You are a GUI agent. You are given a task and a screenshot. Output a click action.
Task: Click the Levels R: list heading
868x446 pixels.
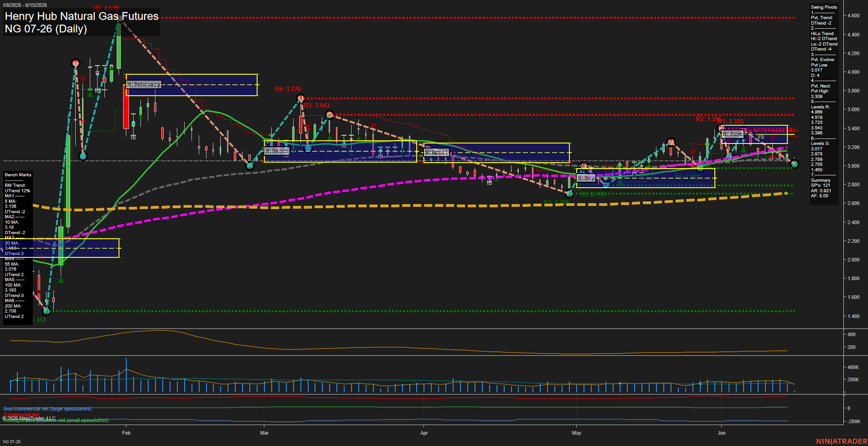[x=820, y=107]
